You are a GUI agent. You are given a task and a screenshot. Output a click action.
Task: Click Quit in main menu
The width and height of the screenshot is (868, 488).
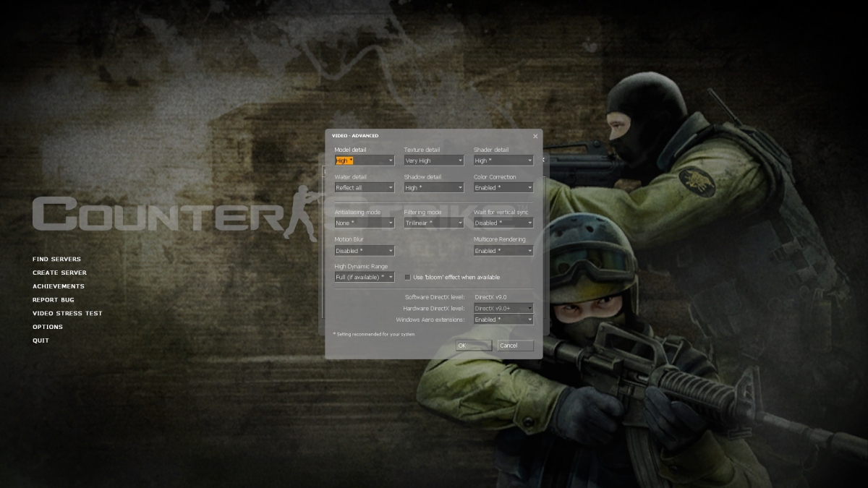[41, 341]
